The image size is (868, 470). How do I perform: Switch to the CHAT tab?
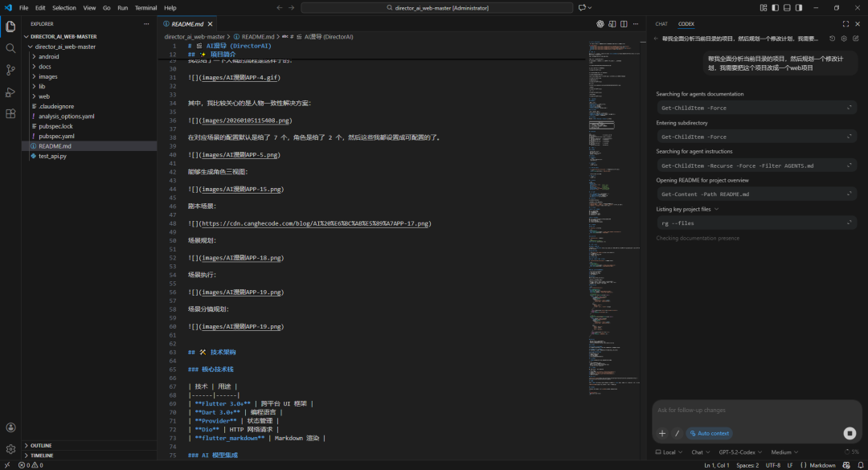click(x=661, y=24)
